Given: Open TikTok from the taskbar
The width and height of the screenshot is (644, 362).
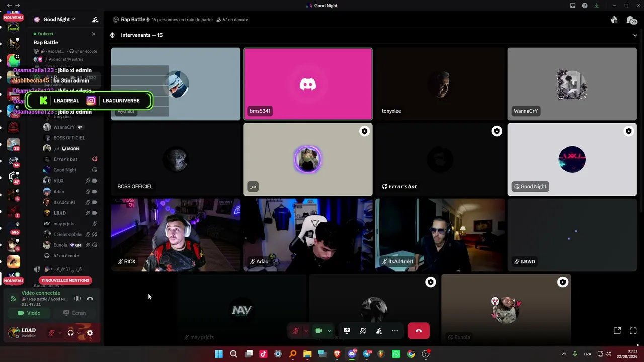Looking at the screenshot, I should [x=263, y=354].
